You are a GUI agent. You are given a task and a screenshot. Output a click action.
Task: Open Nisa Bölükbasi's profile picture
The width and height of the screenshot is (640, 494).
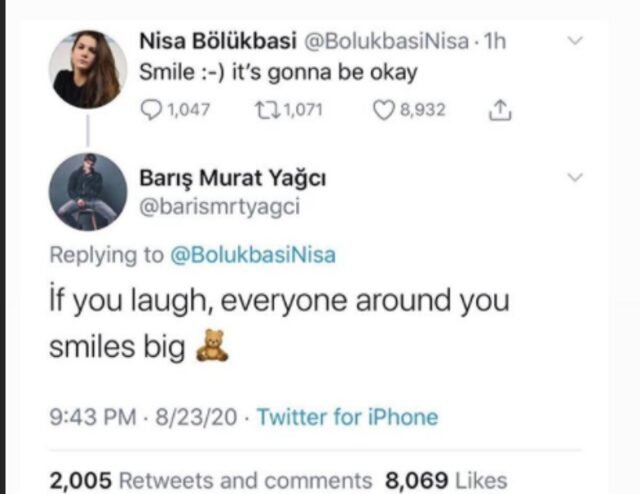click(88, 69)
